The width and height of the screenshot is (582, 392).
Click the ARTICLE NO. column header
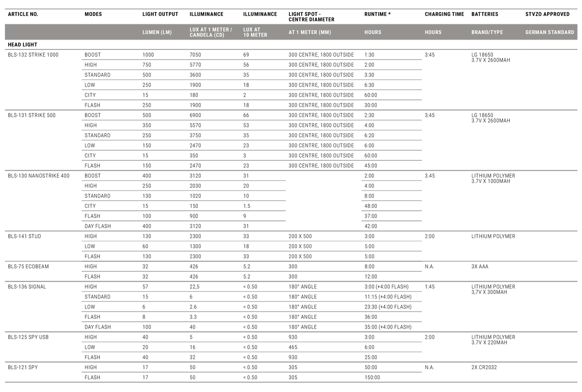pyautogui.click(x=23, y=15)
